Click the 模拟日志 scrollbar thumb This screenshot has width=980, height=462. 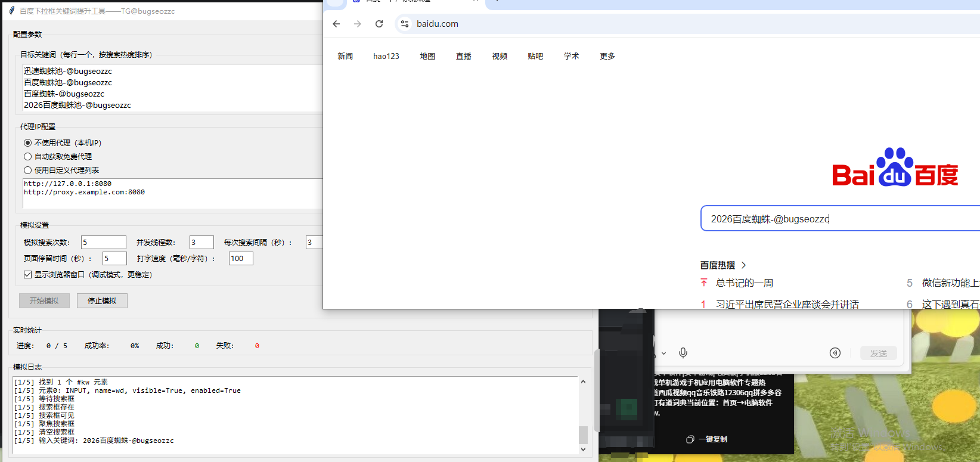pyautogui.click(x=583, y=435)
